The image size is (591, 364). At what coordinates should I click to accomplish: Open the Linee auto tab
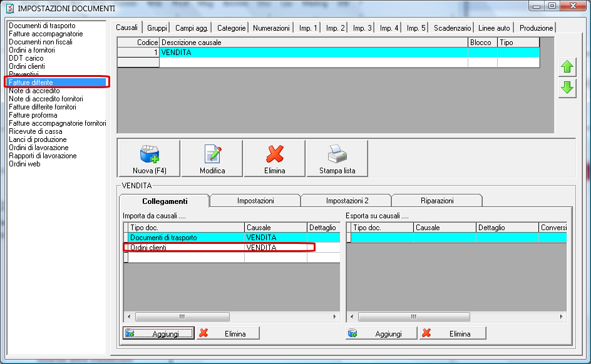[x=494, y=28]
